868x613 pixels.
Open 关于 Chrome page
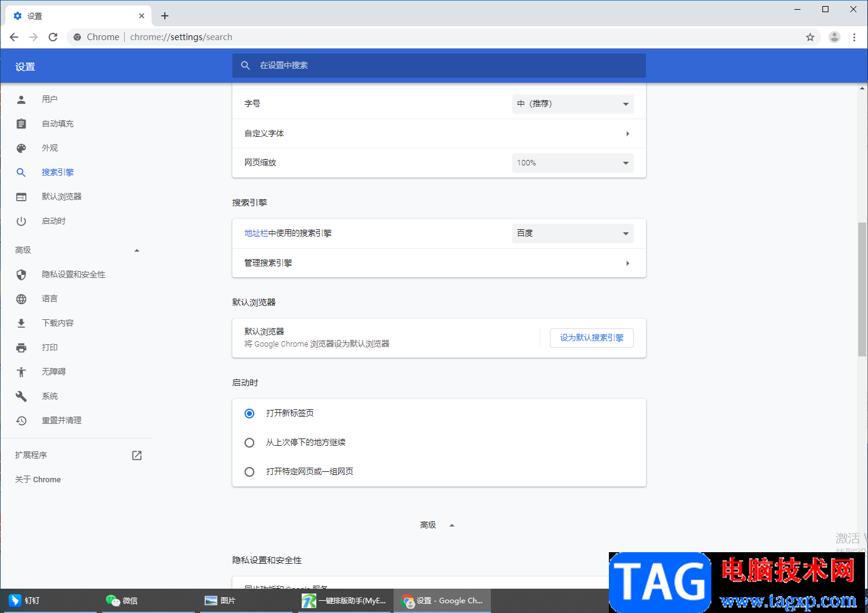coord(38,479)
